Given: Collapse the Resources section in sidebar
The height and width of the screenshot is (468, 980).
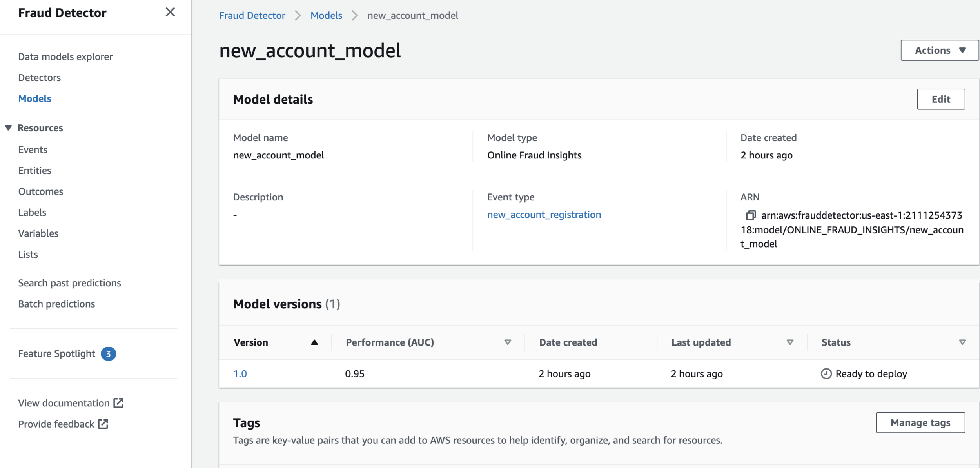Looking at the screenshot, I should [8, 128].
